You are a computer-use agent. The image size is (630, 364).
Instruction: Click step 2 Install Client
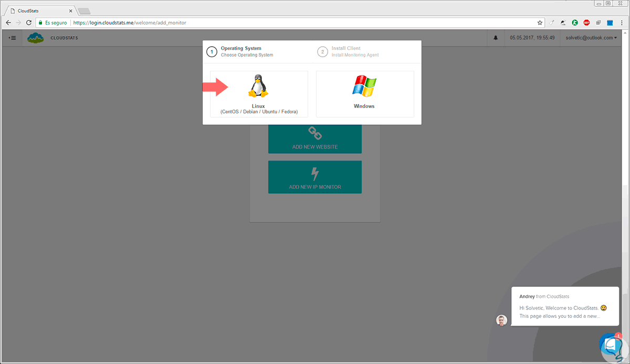click(349, 51)
